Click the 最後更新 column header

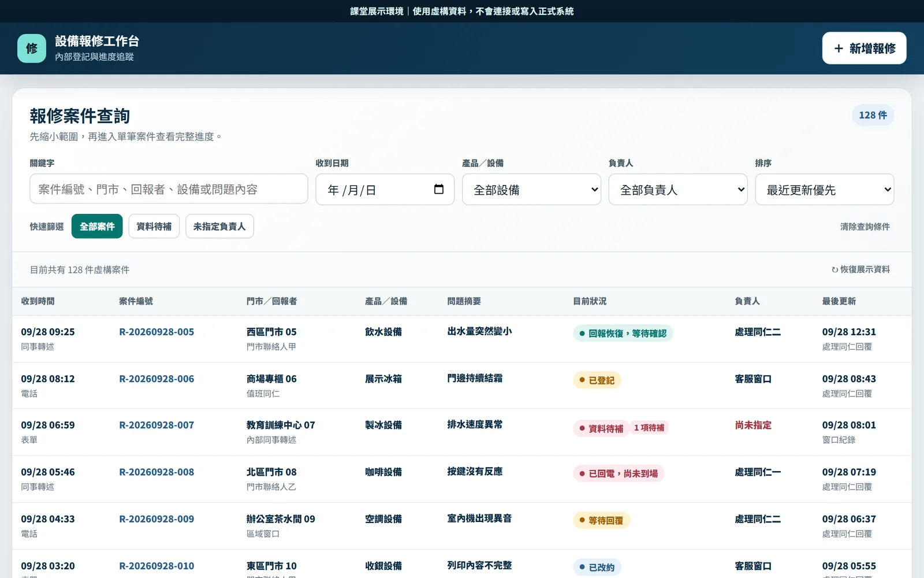click(839, 301)
